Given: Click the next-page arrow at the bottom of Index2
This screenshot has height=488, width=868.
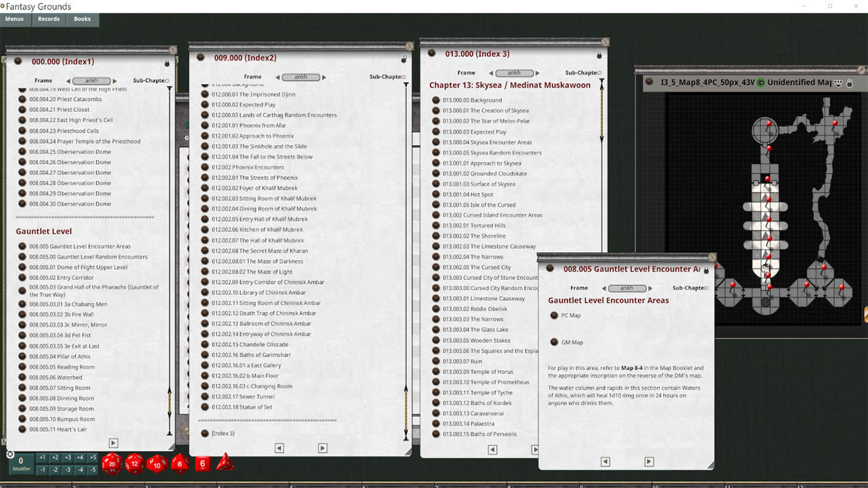Looking at the screenshot, I should (323, 448).
